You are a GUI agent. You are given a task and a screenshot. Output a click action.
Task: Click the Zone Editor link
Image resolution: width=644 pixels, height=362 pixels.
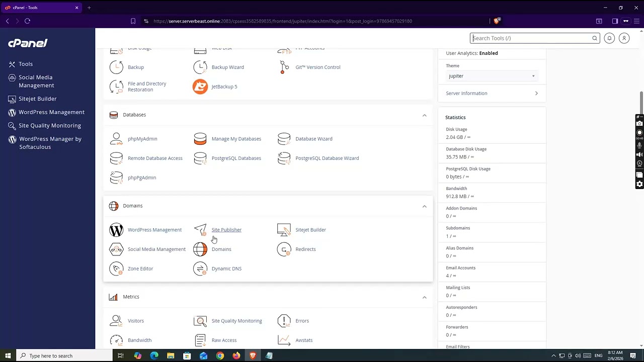[140, 268]
